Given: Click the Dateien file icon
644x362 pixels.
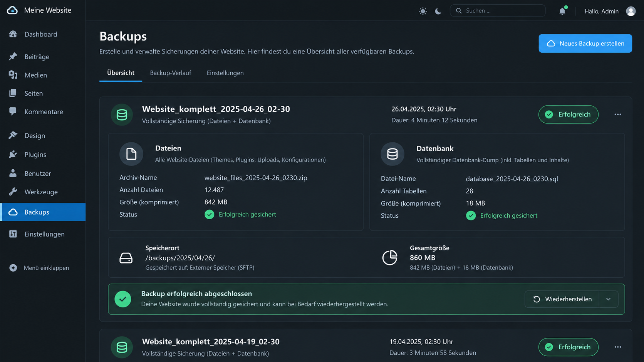Looking at the screenshot, I should 131,154.
